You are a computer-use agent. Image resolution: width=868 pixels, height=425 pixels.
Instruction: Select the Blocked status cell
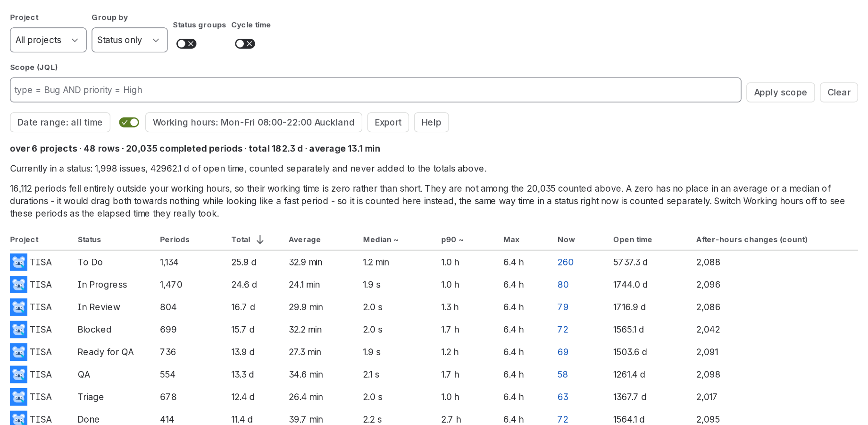[94, 330]
